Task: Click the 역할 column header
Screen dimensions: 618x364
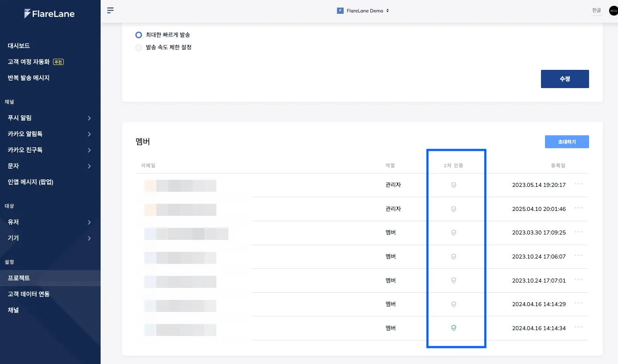Action: (x=390, y=166)
